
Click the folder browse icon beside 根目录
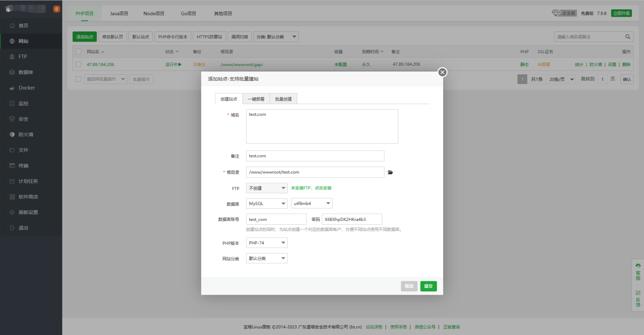tap(390, 172)
